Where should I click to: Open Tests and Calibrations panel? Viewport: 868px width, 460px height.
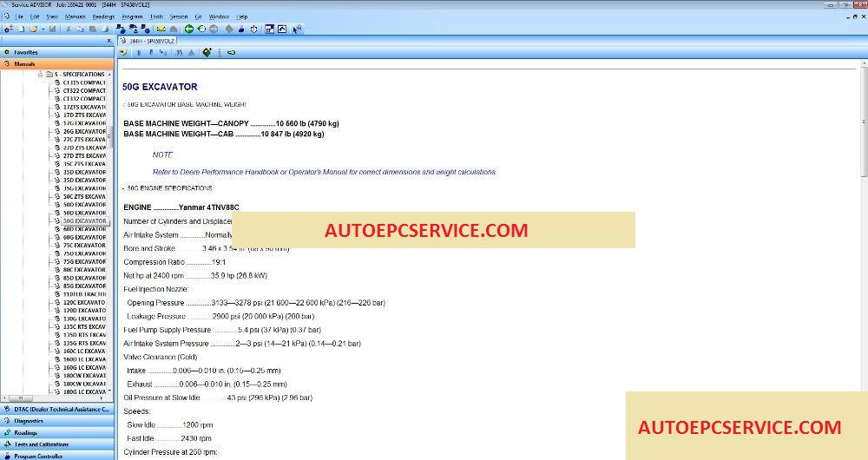pos(57,444)
